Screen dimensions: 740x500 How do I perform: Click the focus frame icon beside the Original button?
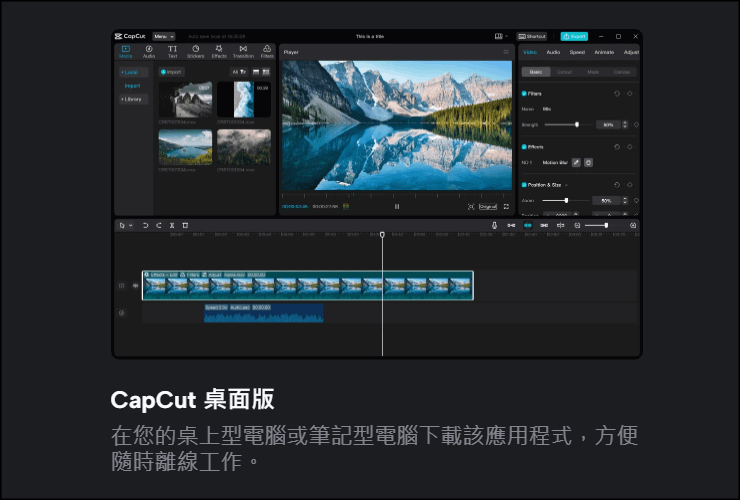[x=471, y=206]
